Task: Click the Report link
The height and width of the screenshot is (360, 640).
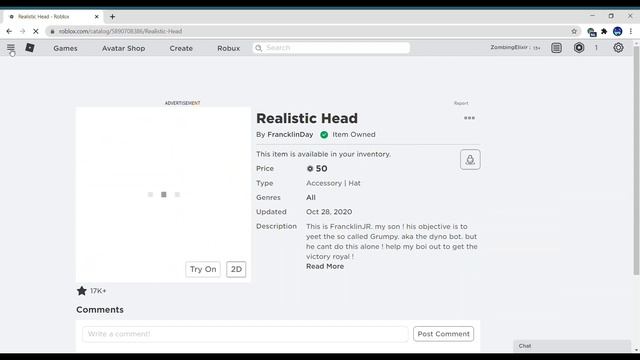Action: tap(461, 103)
